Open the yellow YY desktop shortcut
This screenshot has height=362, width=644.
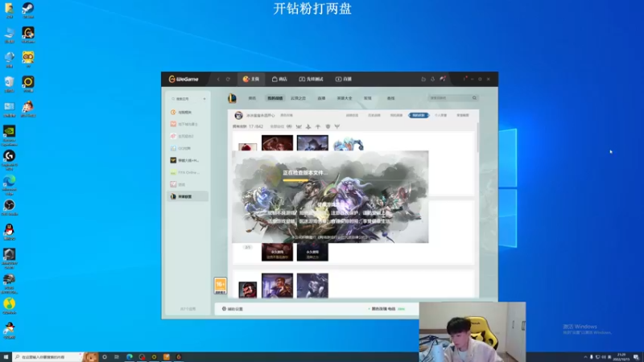[x=28, y=59]
